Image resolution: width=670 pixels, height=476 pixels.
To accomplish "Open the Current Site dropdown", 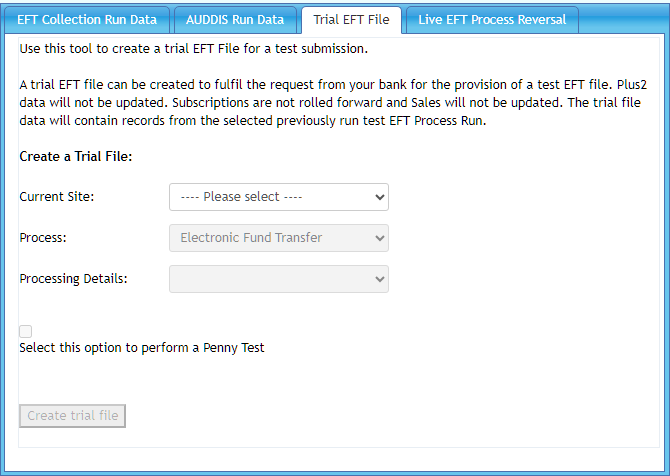I will (x=279, y=197).
